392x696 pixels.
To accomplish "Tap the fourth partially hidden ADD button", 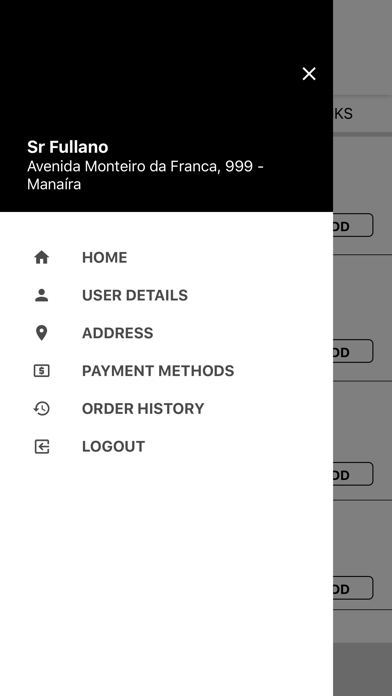I will click(x=353, y=588).
